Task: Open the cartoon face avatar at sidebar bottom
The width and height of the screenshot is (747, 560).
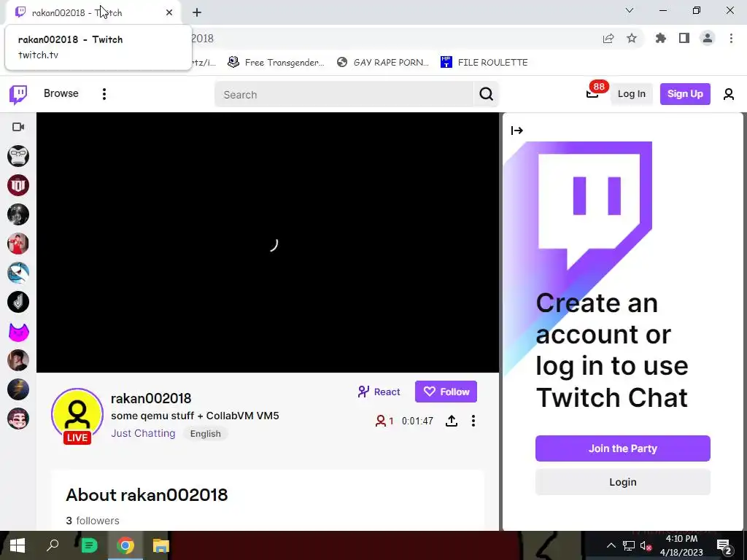Action: [18, 419]
